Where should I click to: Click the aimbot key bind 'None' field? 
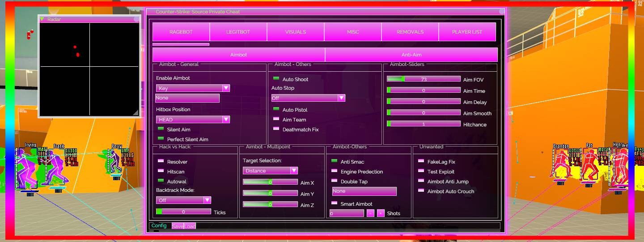coord(187,98)
